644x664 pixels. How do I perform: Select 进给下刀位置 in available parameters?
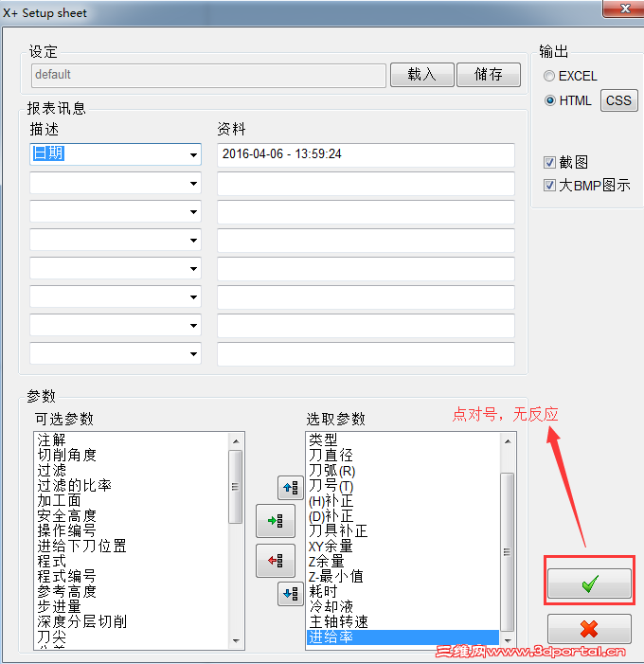click(81, 546)
